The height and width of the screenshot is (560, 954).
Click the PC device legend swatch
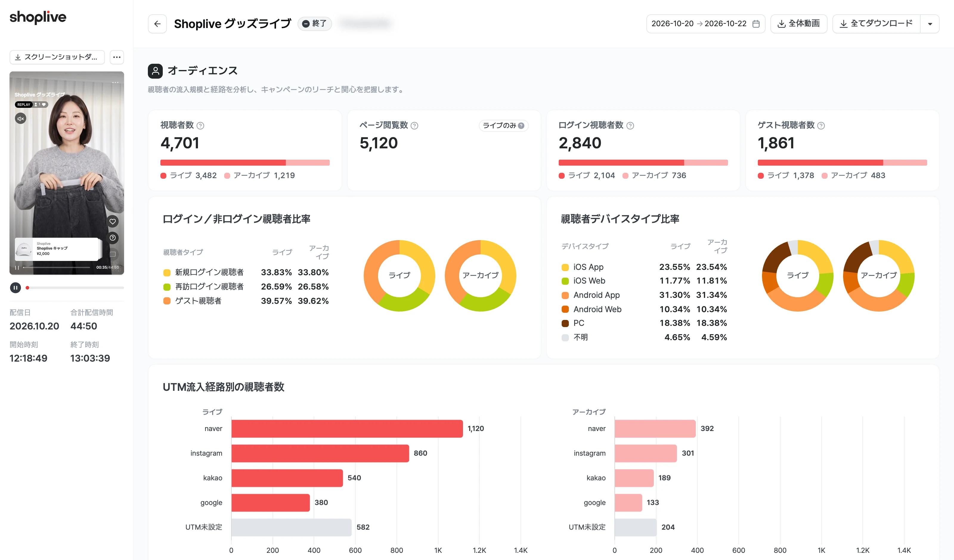pyautogui.click(x=565, y=323)
